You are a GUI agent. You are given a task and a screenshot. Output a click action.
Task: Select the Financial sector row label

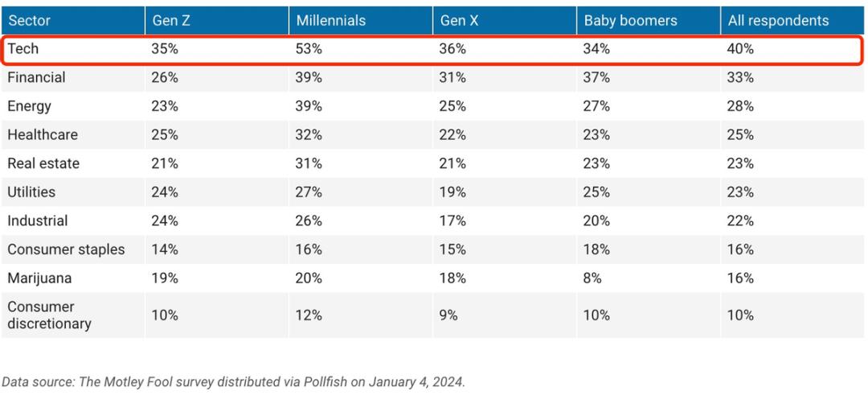click(37, 78)
